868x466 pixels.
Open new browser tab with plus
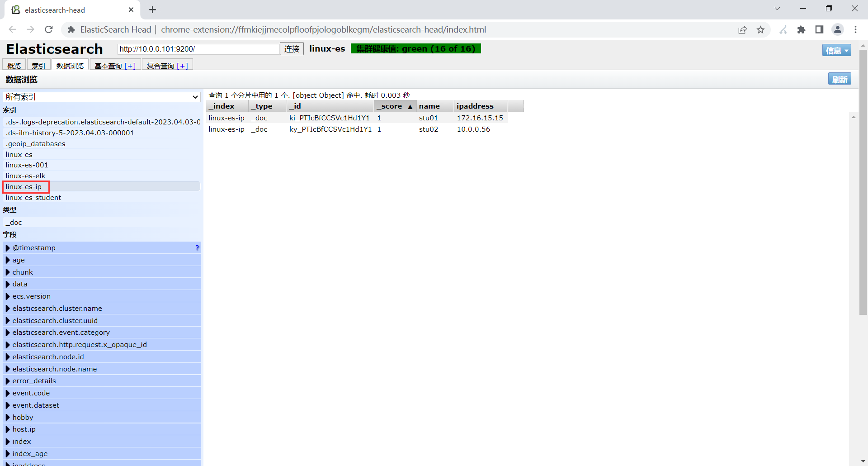(x=152, y=10)
